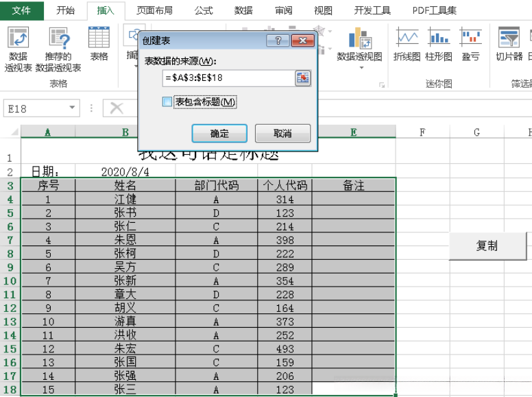
Task: Select the 插入 tab
Action: [x=106, y=10]
